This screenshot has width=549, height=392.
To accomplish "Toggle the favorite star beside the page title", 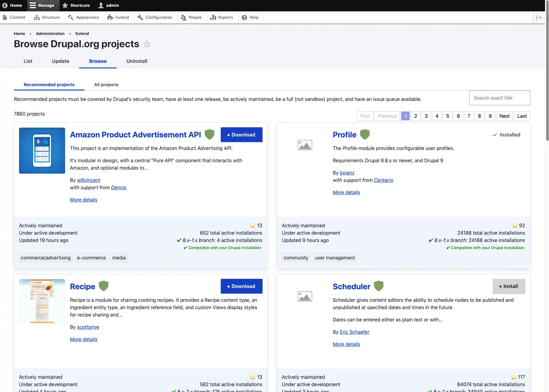I will tap(147, 44).
